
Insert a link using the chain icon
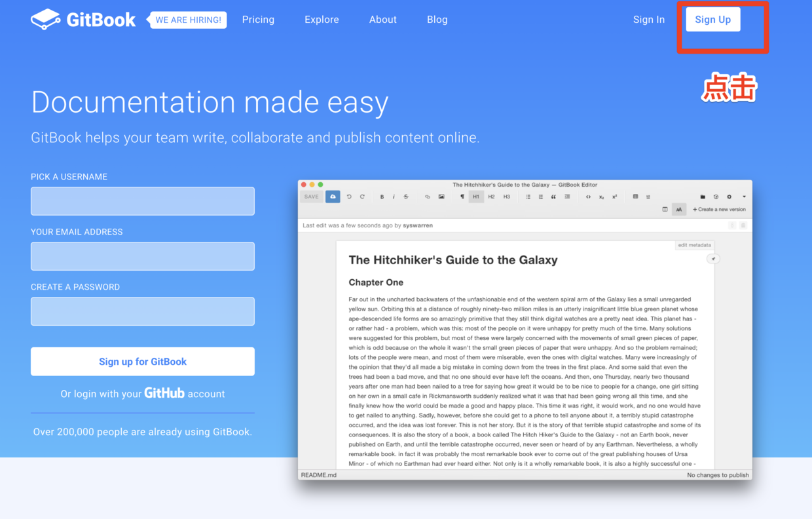pos(428,197)
